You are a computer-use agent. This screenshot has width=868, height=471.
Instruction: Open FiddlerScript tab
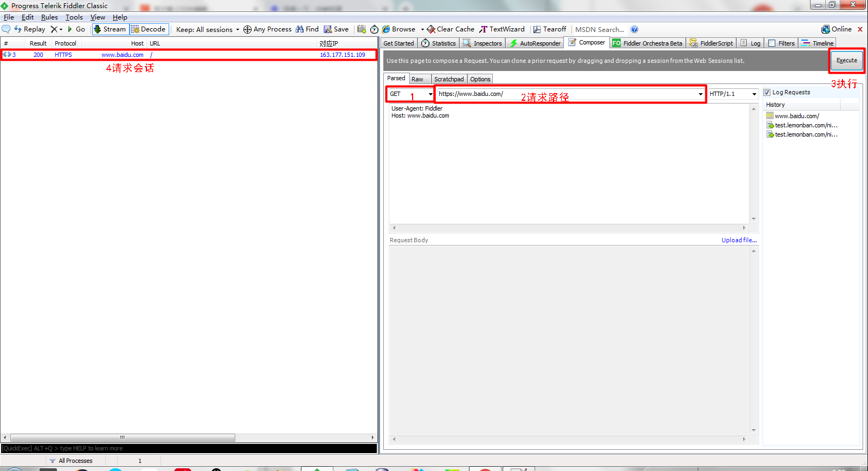point(711,43)
